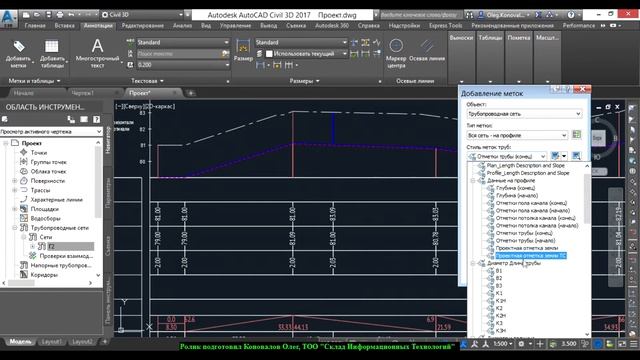Click the 1:500 annotation scale button
The width and height of the screenshot is (640, 360).
click(503, 344)
